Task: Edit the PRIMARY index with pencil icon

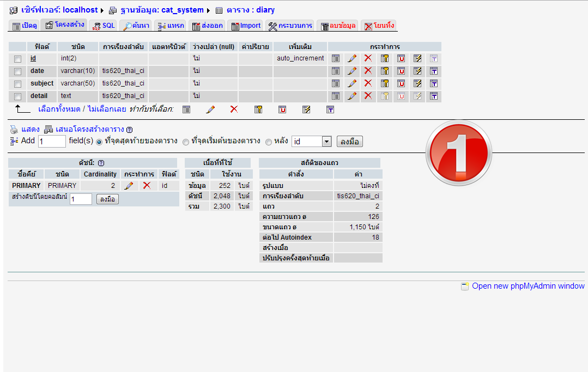Action: click(x=129, y=186)
